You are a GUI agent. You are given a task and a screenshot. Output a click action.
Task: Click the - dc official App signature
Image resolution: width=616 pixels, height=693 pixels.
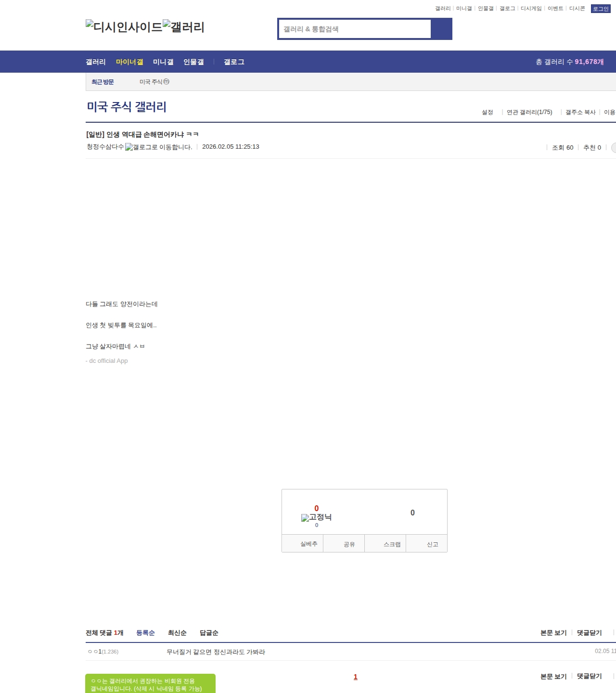(x=107, y=361)
